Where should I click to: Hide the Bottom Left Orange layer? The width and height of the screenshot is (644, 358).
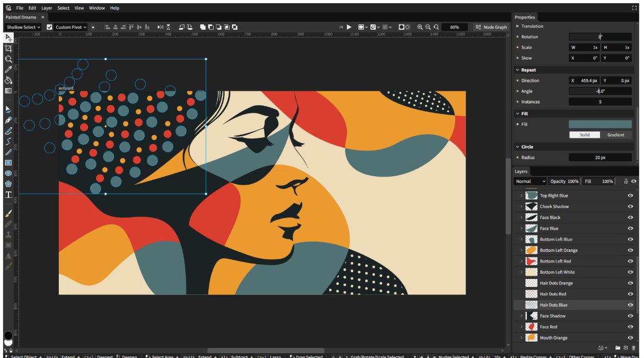pos(631,250)
